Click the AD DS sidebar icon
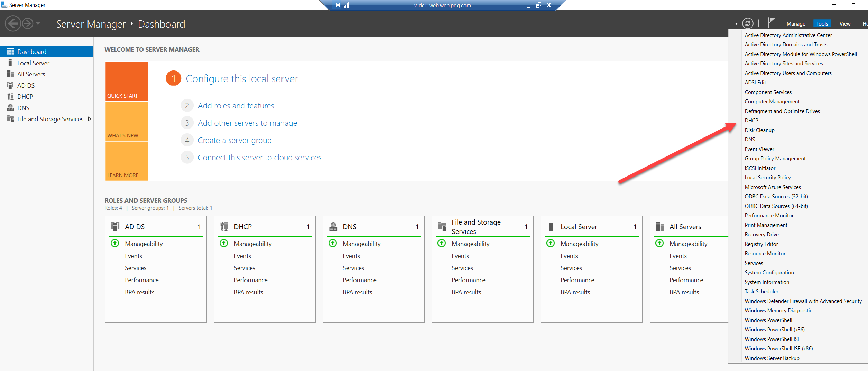Image resolution: width=868 pixels, height=371 pixels. click(x=10, y=85)
